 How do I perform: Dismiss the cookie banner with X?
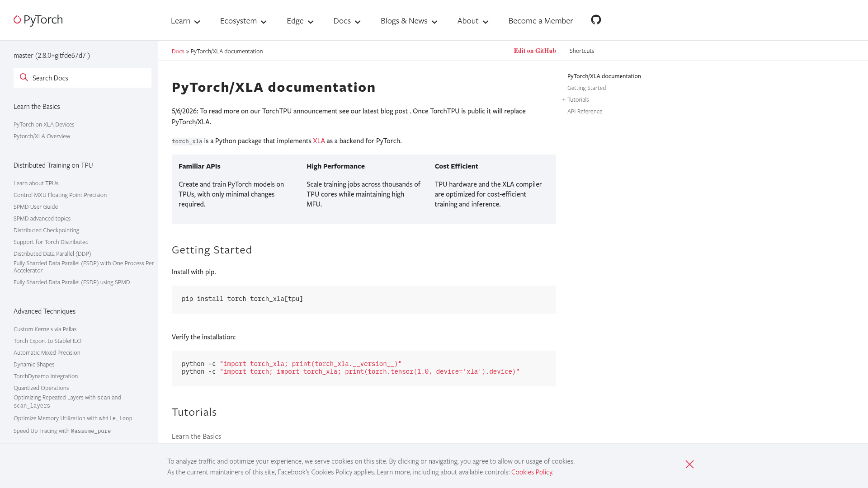[689, 465]
